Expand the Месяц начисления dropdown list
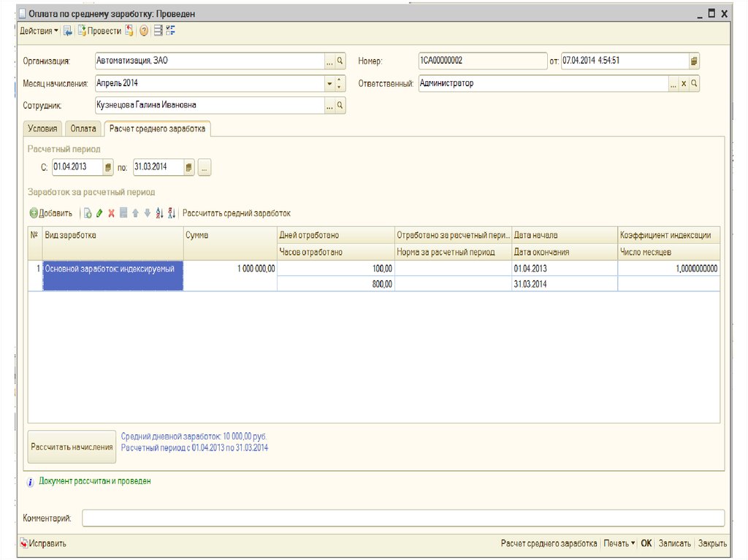Viewport: 748px width, 560px height. 329,84
